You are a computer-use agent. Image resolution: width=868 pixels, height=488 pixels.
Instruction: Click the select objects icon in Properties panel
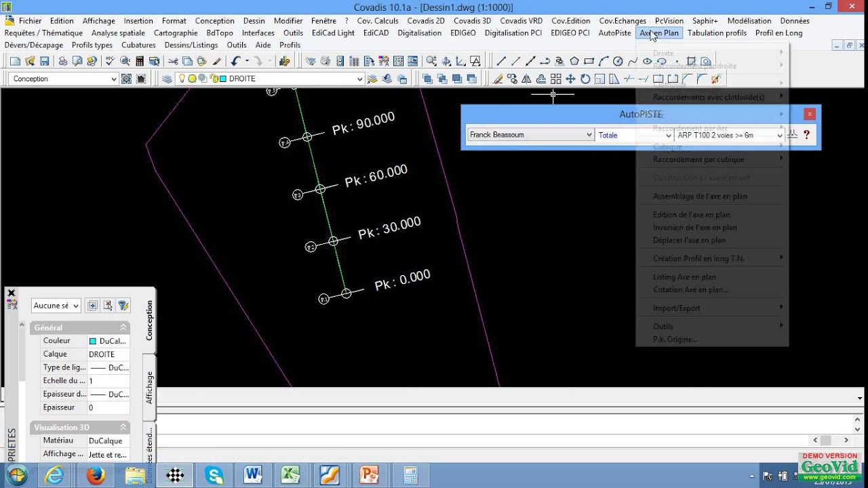108,306
